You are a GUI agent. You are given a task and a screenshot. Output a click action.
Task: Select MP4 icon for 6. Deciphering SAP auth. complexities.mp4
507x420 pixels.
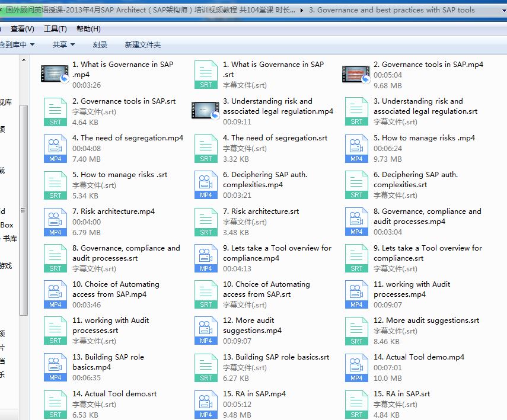(206, 185)
